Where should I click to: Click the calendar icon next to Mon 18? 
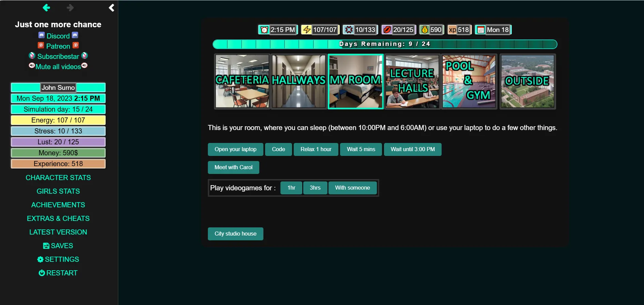coord(481,30)
